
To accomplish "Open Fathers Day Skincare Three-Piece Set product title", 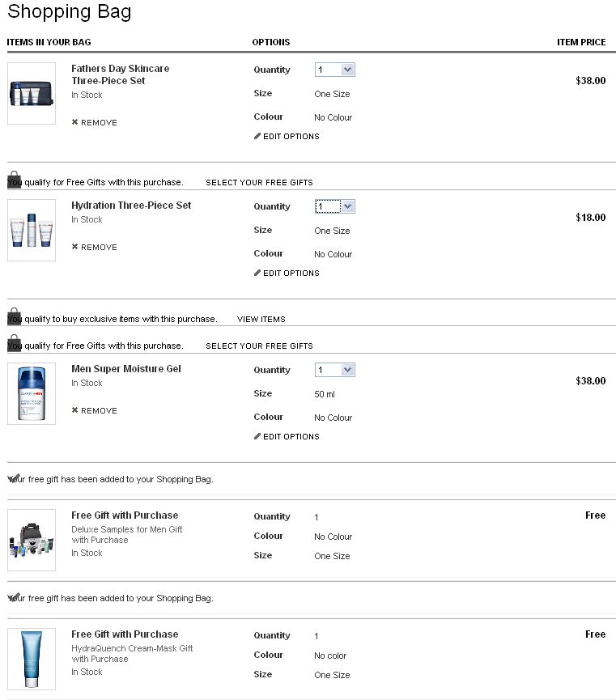I will [121, 74].
